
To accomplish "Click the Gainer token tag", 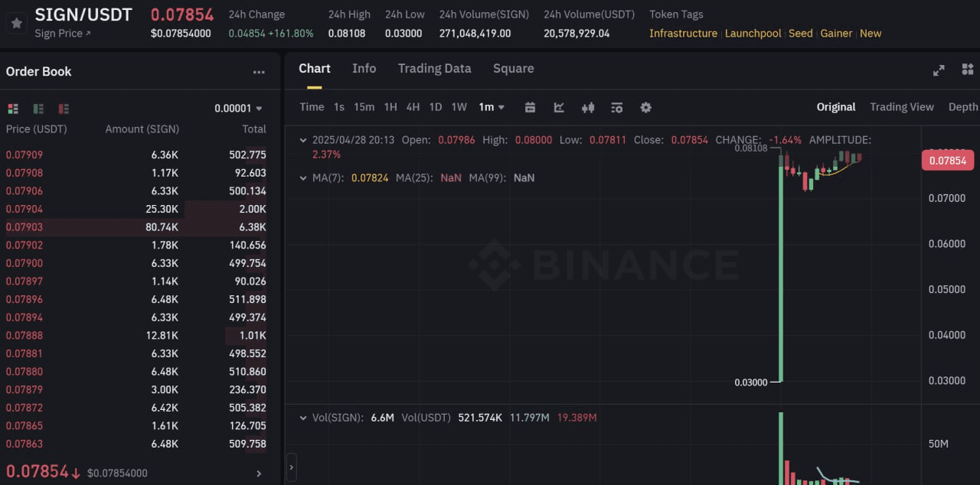I will pos(836,34).
